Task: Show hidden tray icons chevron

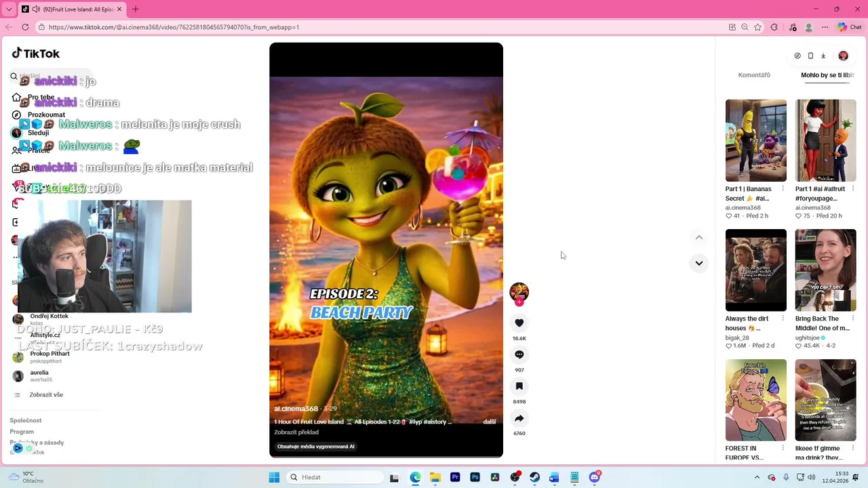Action: coord(757,477)
